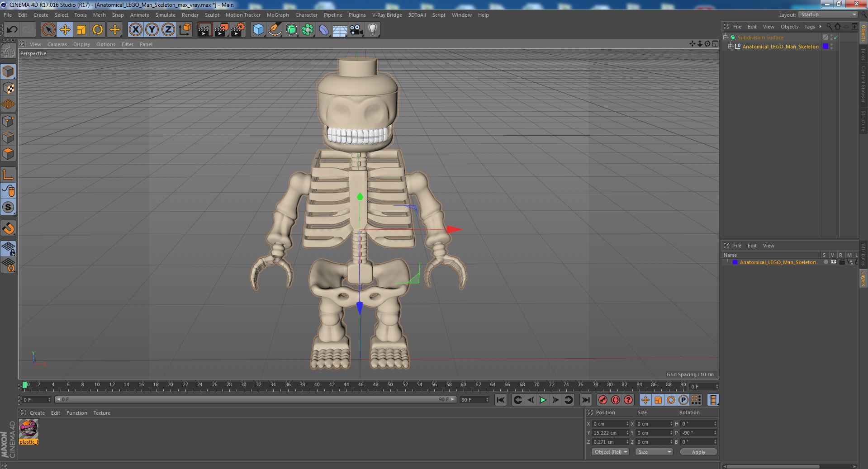
Task: Open the Layout Startup dropdown
Action: [828, 15]
